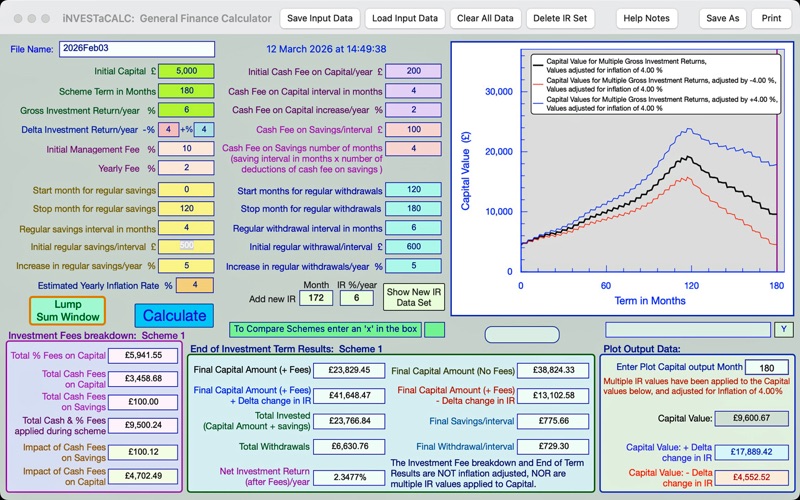Select the plus Delta Investment Return field

[x=204, y=130]
